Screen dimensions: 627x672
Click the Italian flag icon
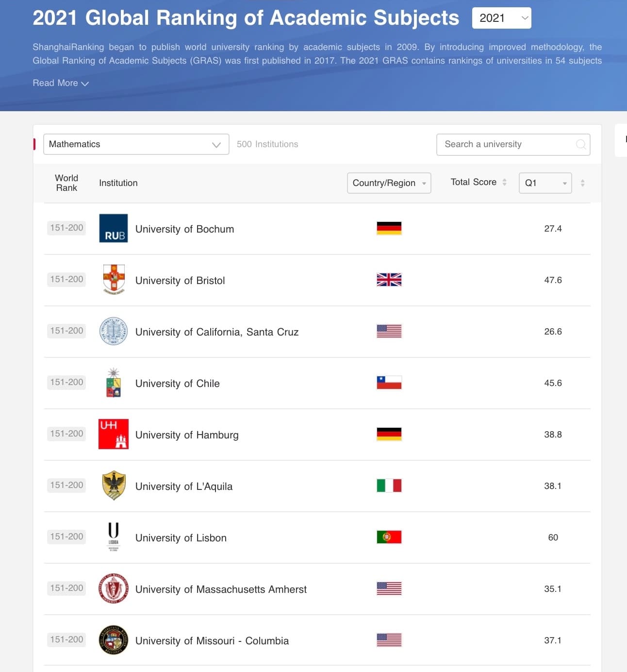[389, 486]
